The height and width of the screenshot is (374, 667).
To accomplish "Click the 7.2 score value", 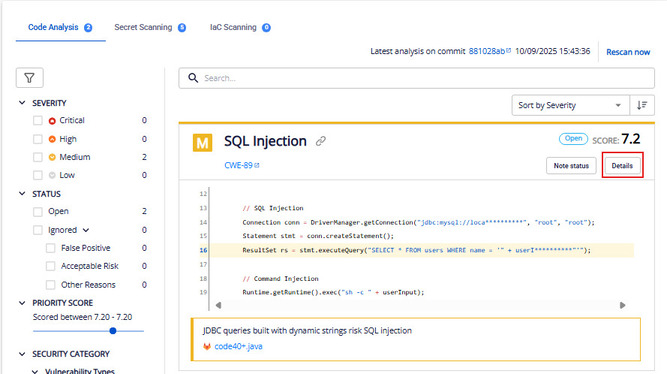I will pyautogui.click(x=630, y=139).
